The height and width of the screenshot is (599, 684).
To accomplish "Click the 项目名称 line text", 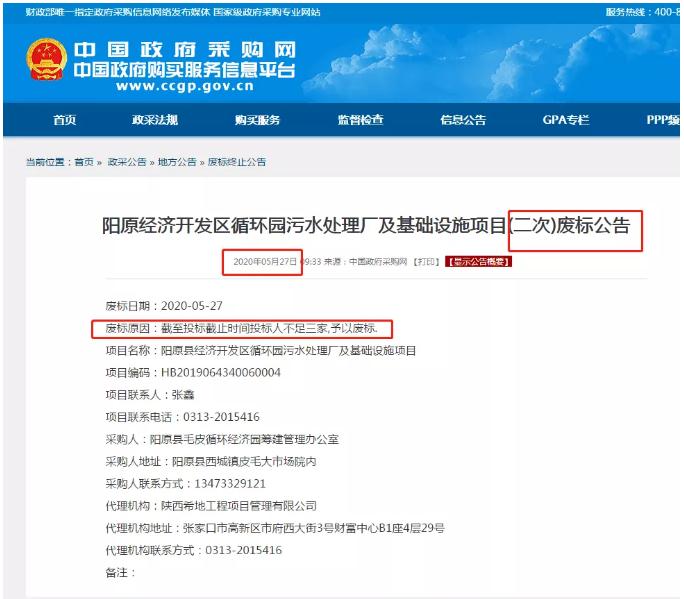I will [x=261, y=350].
